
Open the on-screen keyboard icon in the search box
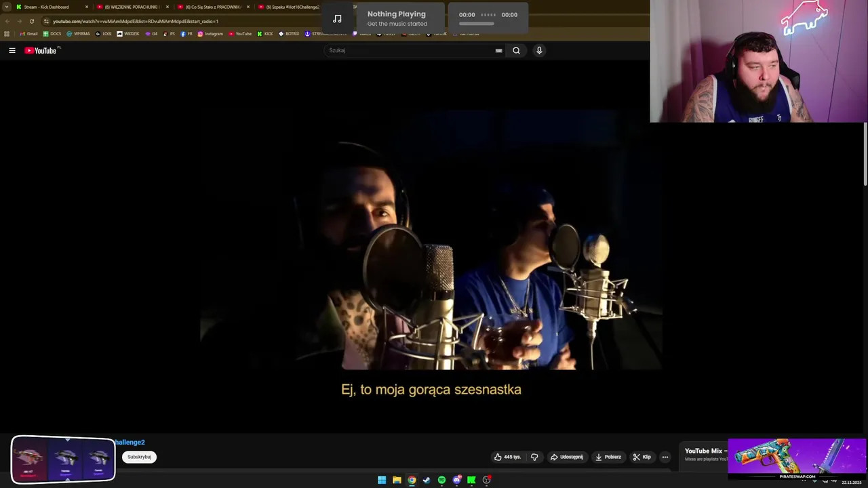pyautogui.click(x=498, y=50)
